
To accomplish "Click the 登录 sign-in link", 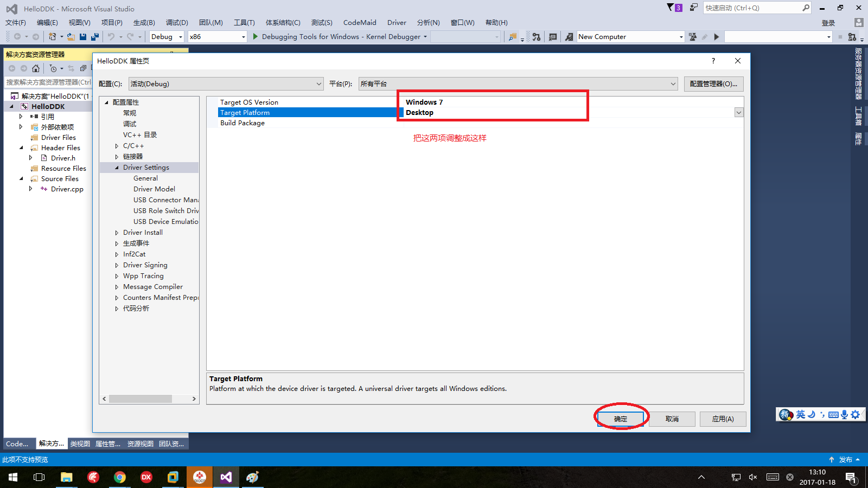I will [x=828, y=23].
